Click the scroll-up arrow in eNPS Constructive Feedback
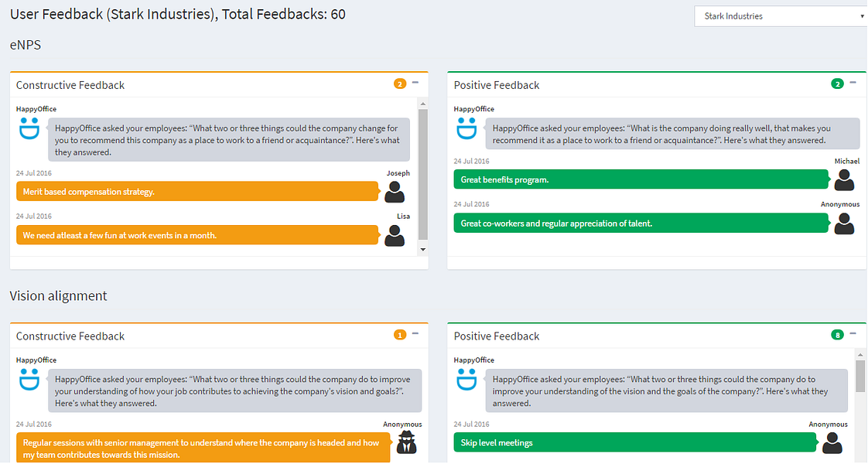The height and width of the screenshot is (464, 868). click(423, 104)
